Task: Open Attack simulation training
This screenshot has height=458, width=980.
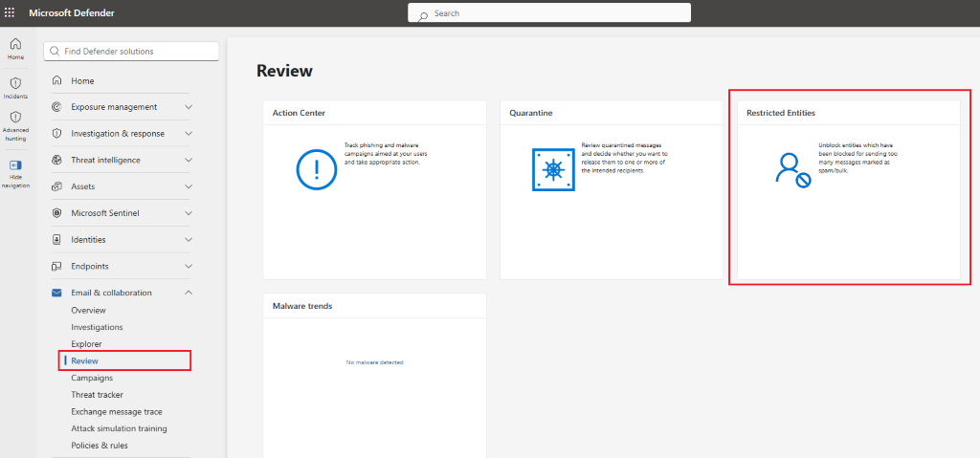Action: (x=119, y=428)
